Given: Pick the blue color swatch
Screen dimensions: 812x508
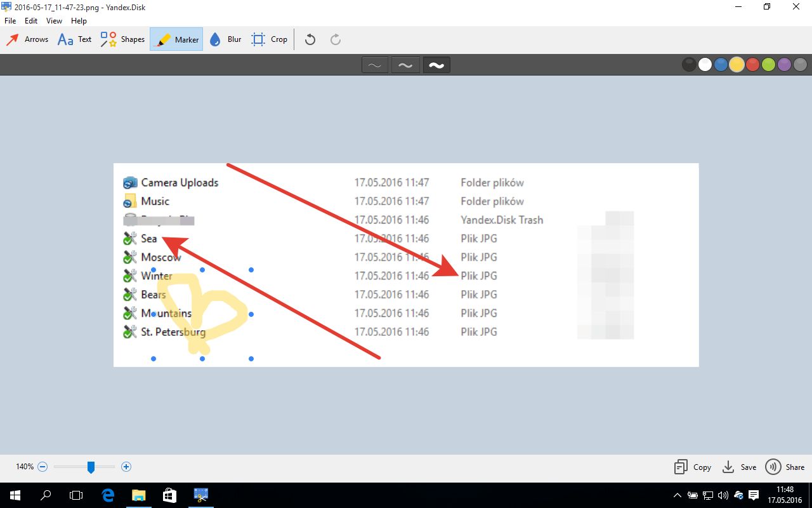Looking at the screenshot, I should (721, 65).
